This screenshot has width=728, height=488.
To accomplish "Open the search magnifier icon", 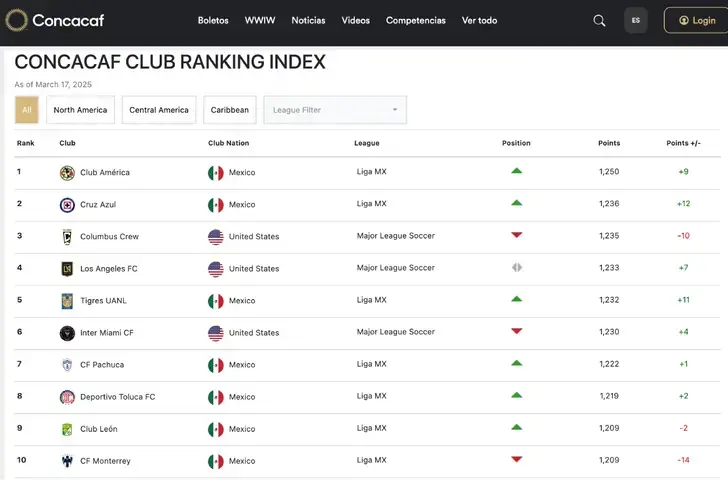I will 599,20.
